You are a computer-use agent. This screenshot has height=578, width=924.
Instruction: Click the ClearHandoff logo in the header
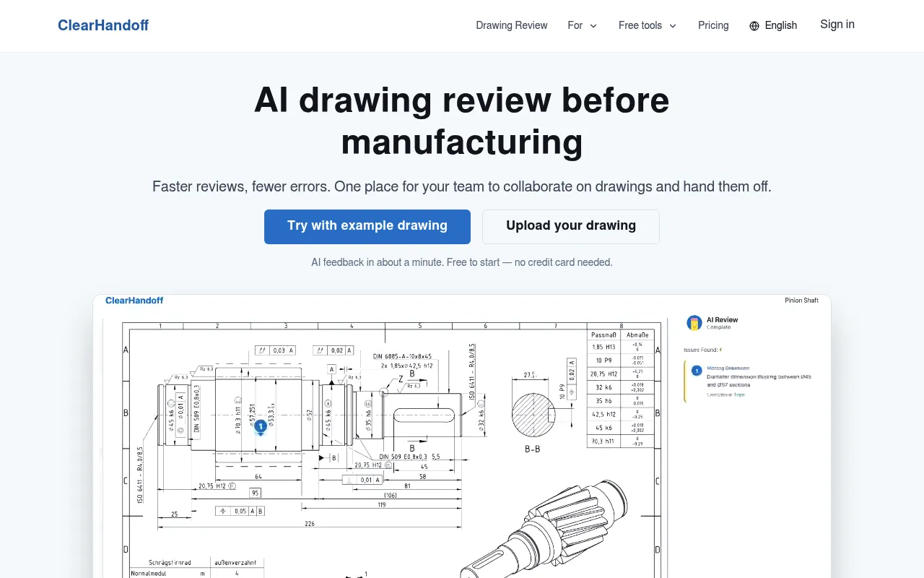103,25
